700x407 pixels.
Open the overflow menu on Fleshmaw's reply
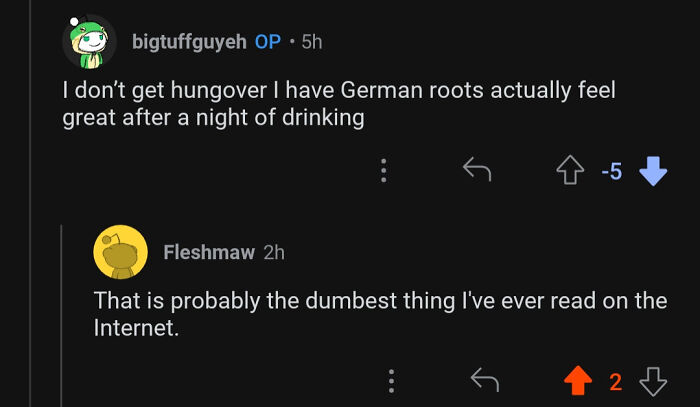pyautogui.click(x=391, y=381)
